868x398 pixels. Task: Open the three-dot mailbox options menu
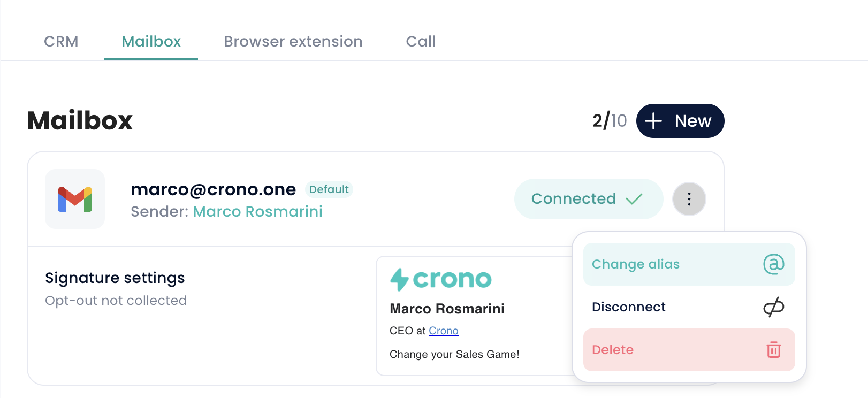tap(689, 199)
